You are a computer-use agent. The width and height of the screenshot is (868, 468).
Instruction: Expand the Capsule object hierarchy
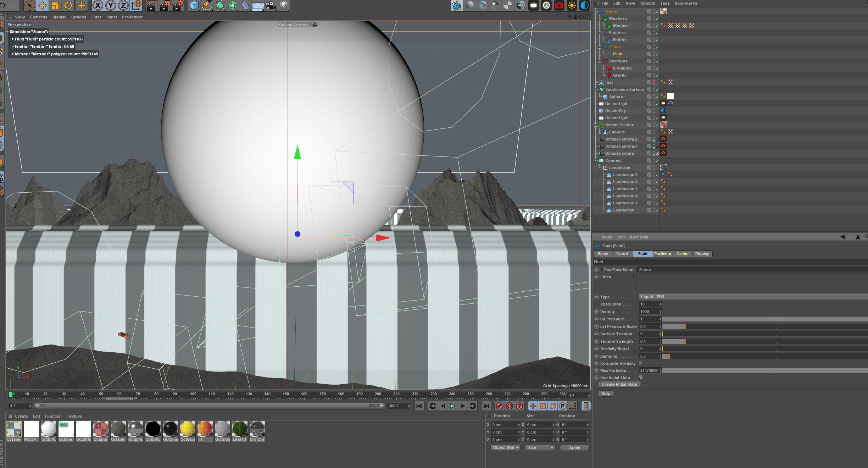600,132
